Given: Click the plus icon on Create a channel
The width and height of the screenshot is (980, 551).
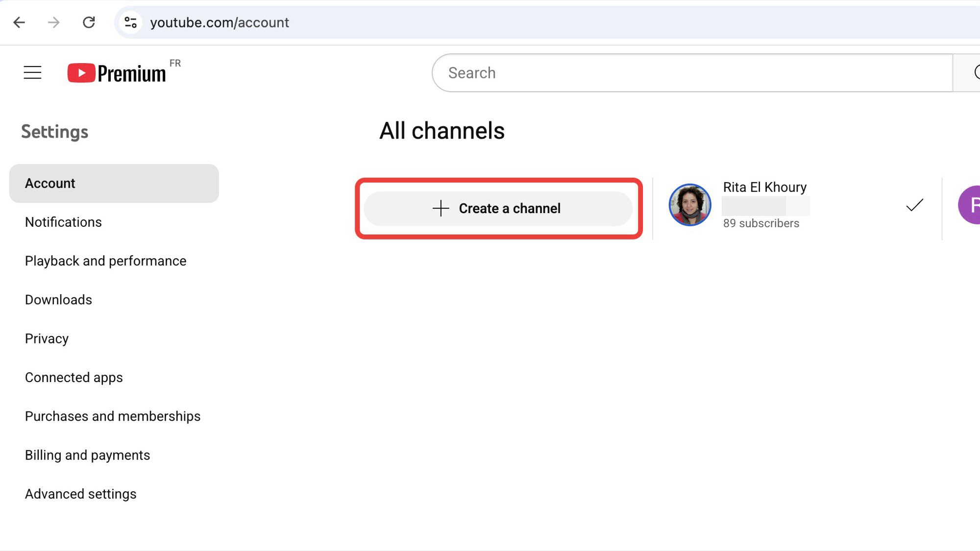Looking at the screenshot, I should coord(440,208).
